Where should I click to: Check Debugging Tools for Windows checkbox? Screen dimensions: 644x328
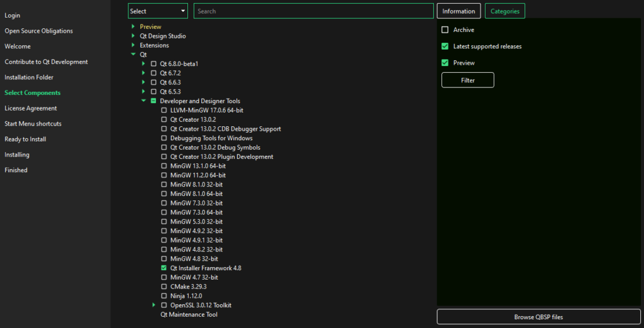tap(164, 138)
